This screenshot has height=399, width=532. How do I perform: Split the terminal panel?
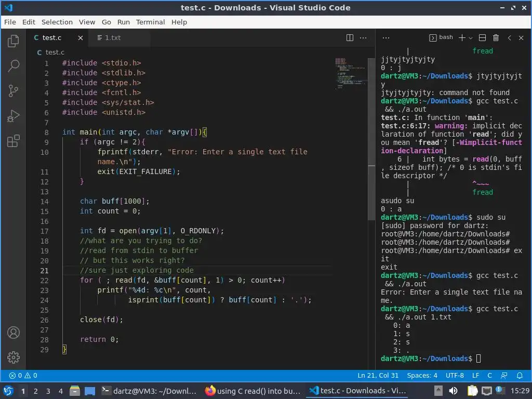(x=482, y=37)
